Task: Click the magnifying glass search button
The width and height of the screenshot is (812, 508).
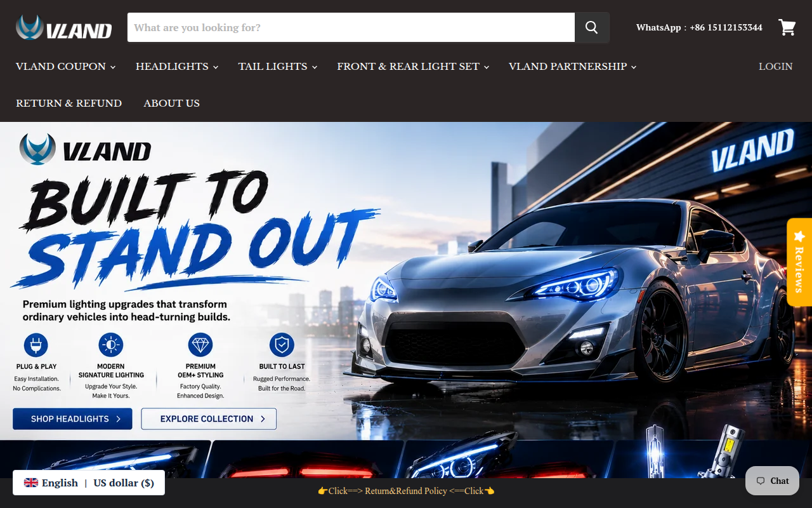Action: [592, 27]
